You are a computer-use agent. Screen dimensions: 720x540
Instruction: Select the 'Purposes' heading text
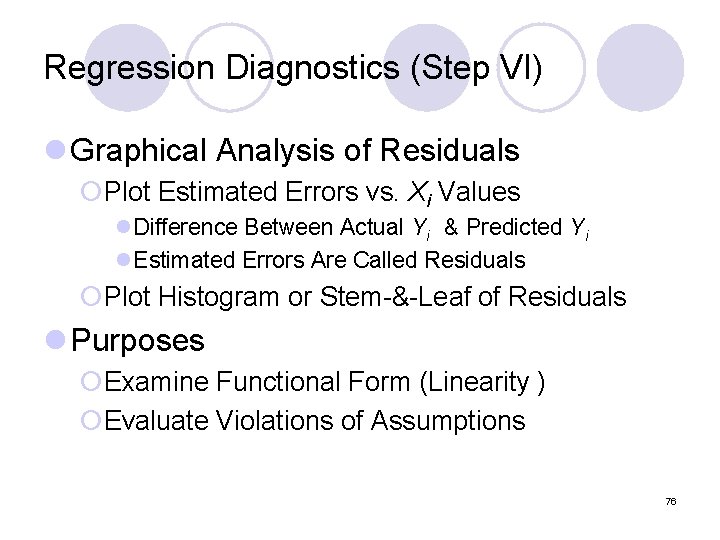tap(138, 341)
